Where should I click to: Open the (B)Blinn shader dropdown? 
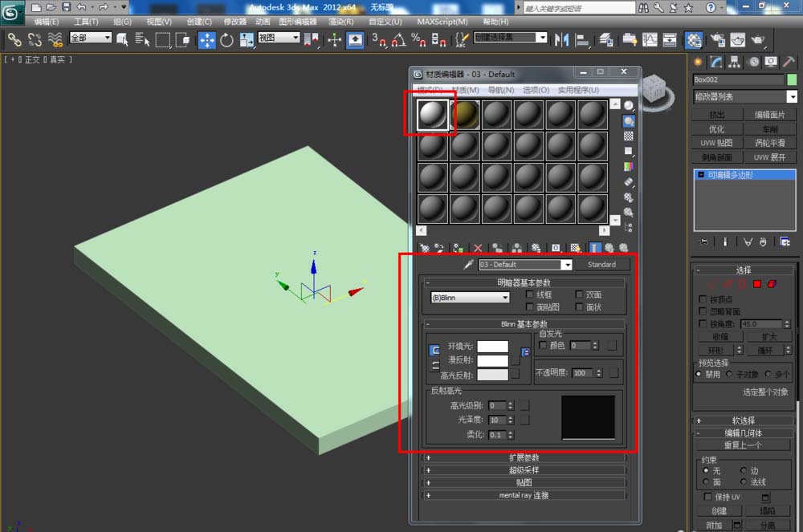coord(471,298)
